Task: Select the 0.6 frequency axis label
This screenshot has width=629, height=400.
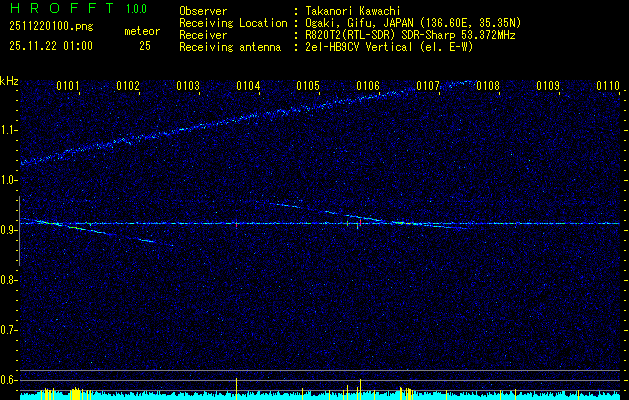Action: coord(10,379)
